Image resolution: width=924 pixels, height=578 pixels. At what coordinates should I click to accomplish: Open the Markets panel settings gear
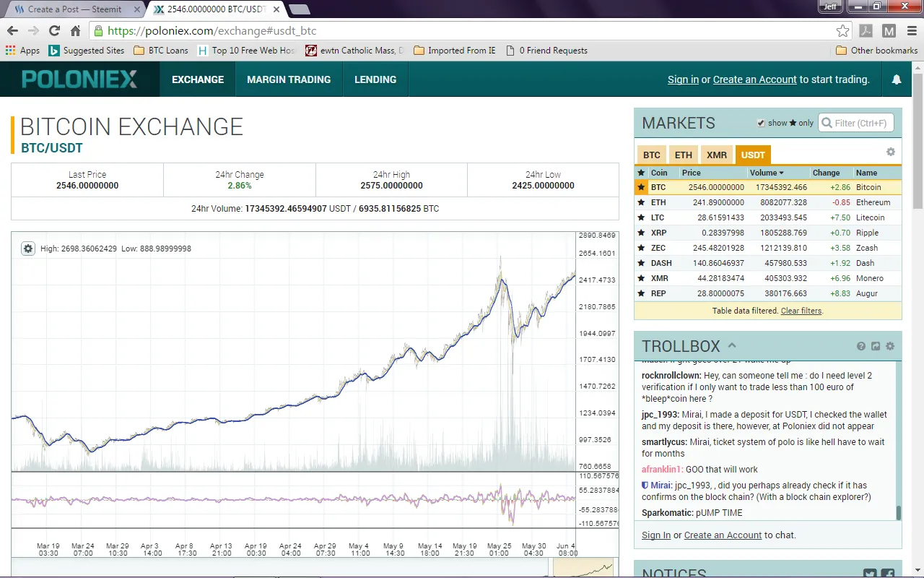(x=891, y=152)
